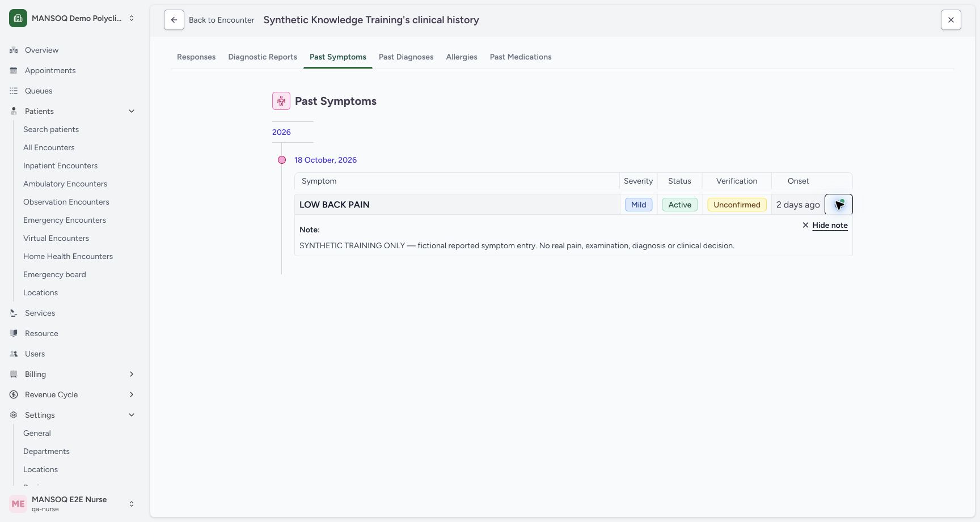Open the Past Diagnoses tab
The image size is (980, 522).
coord(406,57)
